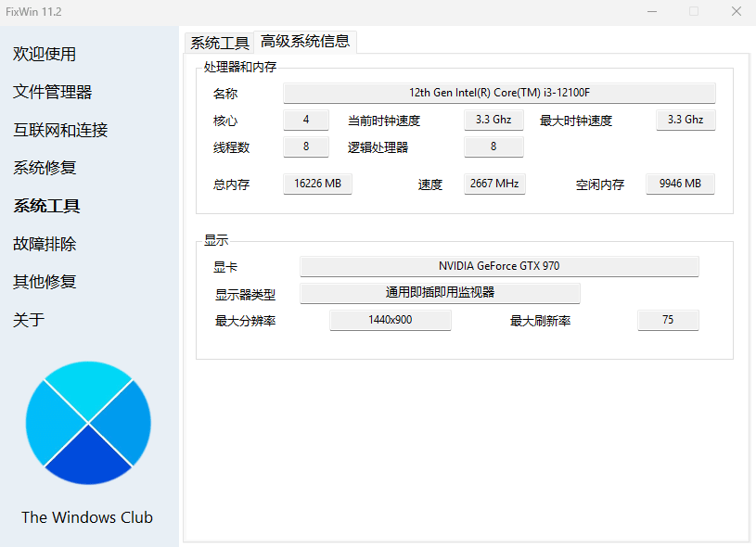Screen dimensions: 756x547
Task: Click the 显卡 label
Action: [225, 267]
